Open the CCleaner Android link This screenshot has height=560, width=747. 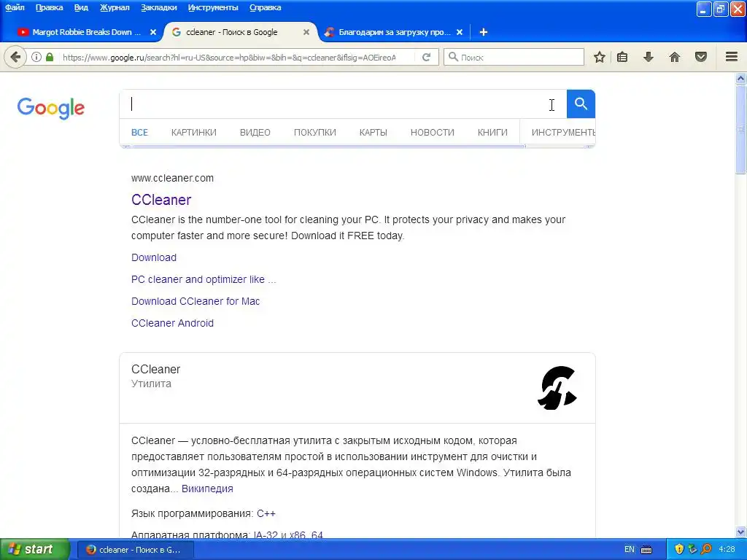(172, 323)
